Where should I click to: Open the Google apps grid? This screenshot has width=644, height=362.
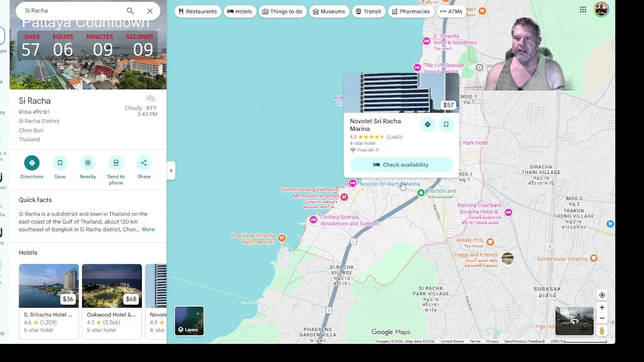coord(583,10)
